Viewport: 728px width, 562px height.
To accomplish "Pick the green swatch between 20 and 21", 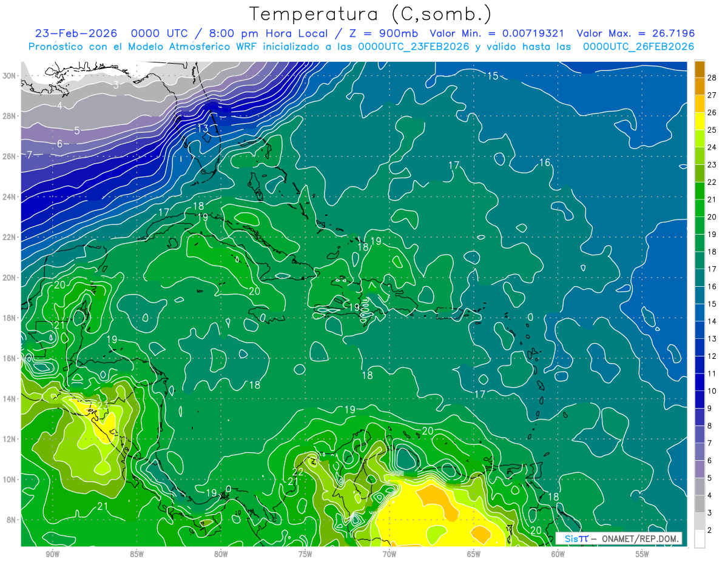I will click(x=699, y=209).
